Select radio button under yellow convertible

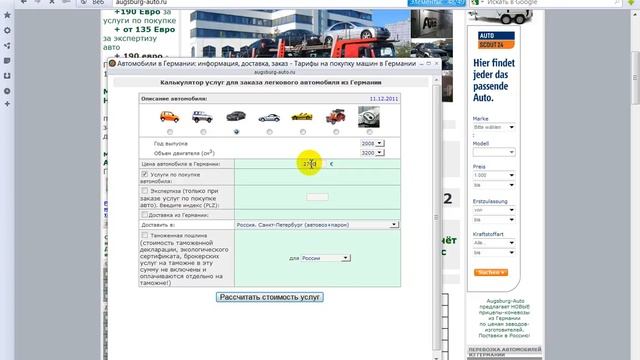coord(303,132)
